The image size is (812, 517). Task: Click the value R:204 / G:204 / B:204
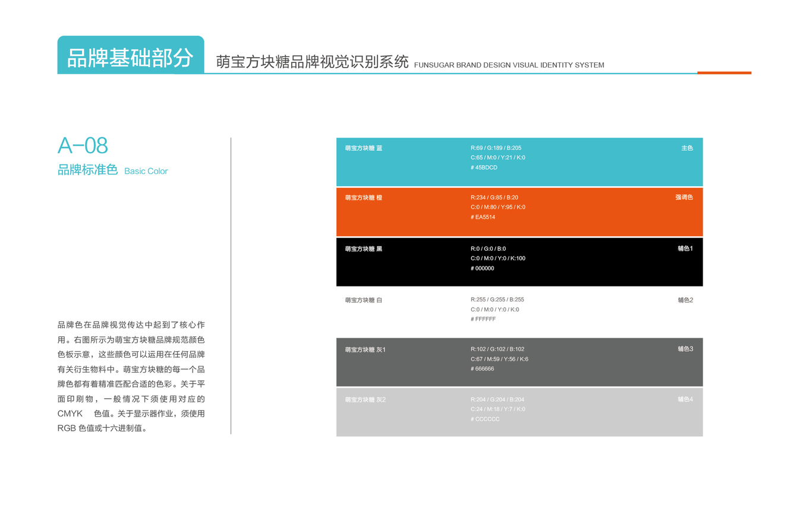click(x=498, y=399)
